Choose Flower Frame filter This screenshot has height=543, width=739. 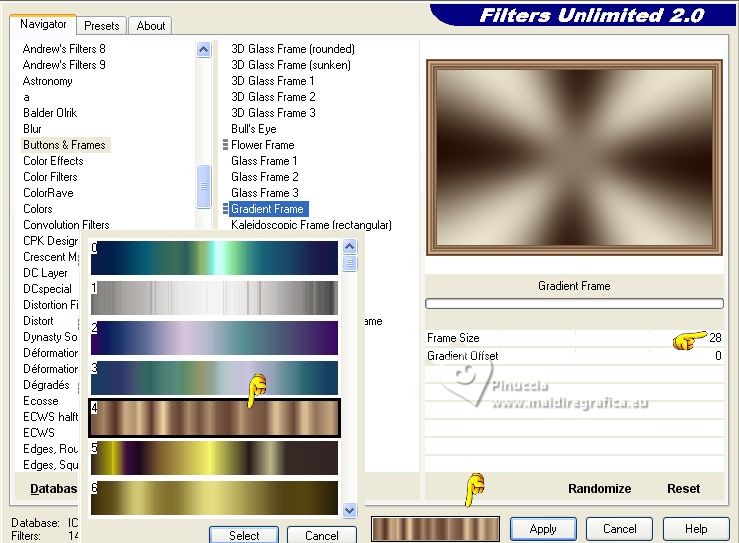coord(263,145)
